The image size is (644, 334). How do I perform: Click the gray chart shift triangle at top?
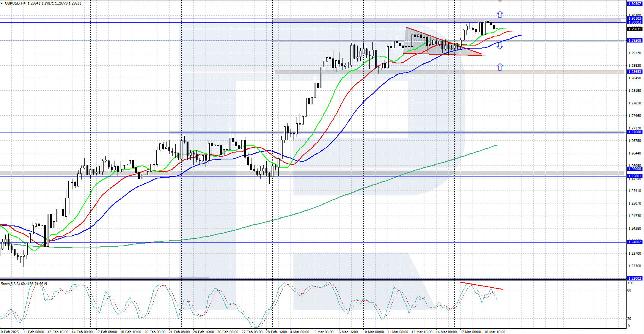pos(500,1)
